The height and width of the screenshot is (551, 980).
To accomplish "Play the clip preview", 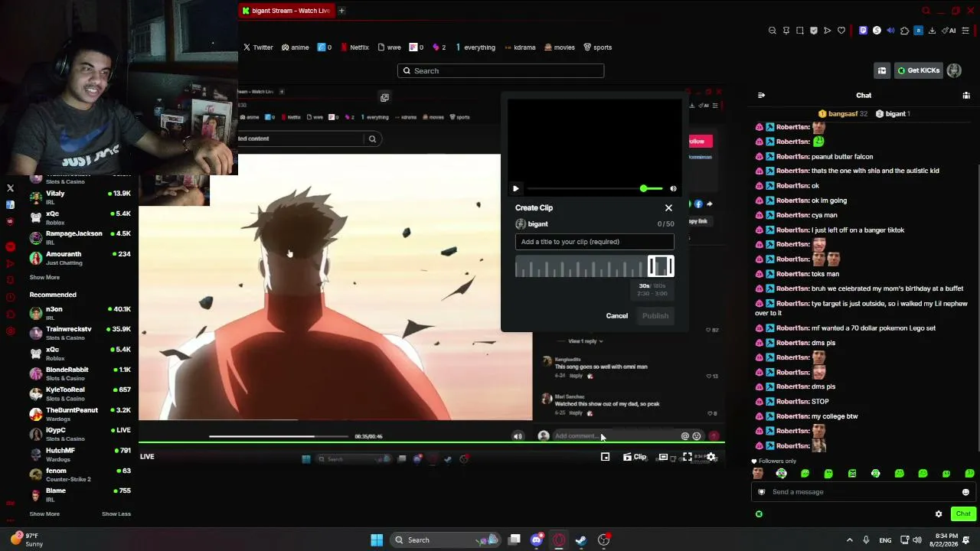I will [x=516, y=188].
